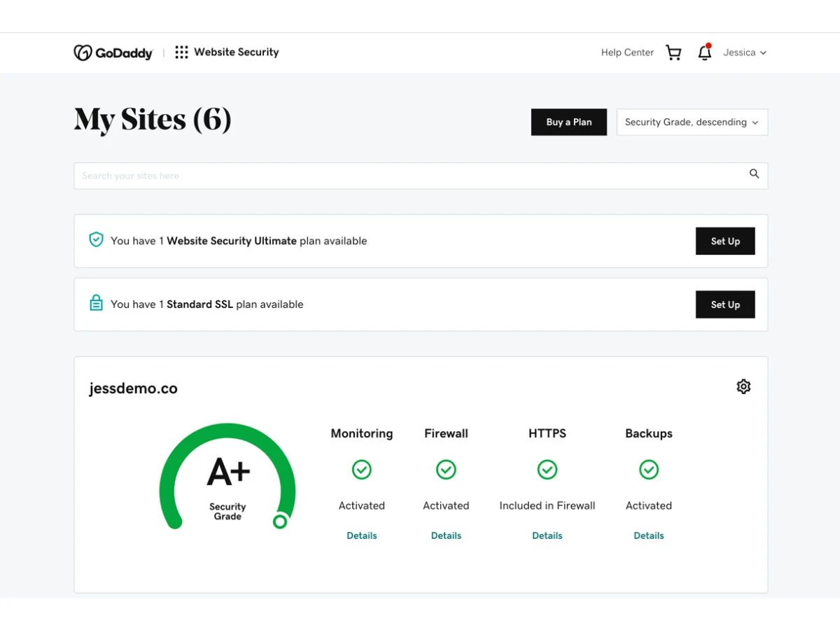Click the Buy a Plan button
840x630 pixels.
569,122
